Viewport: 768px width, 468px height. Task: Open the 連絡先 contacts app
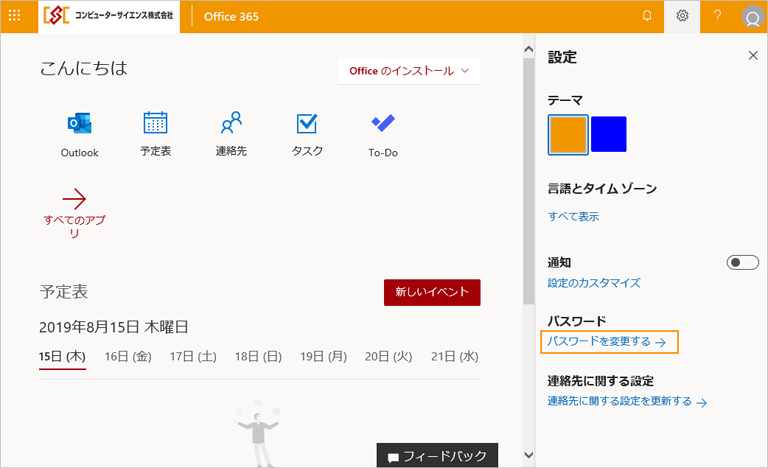pyautogui.click(x=231, y=133)
